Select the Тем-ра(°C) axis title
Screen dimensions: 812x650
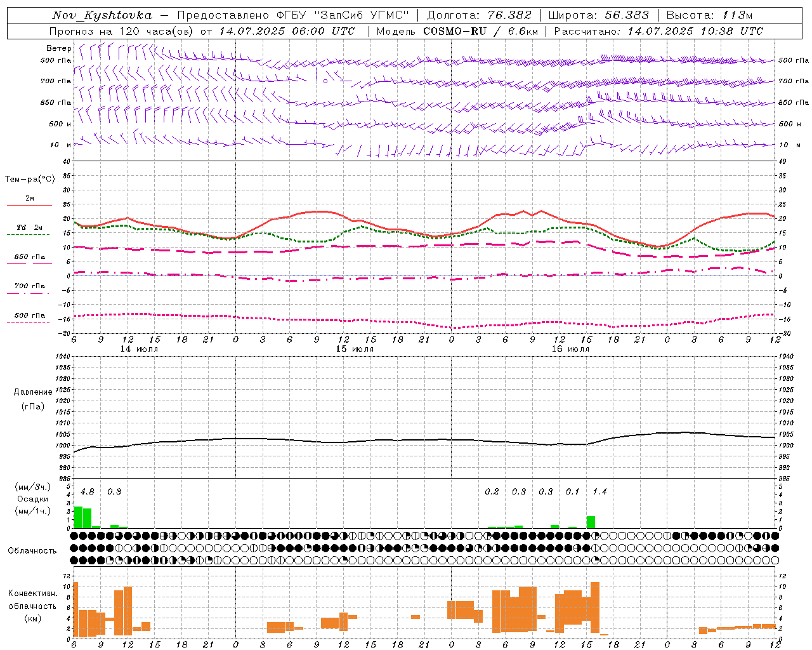point(30,180)
